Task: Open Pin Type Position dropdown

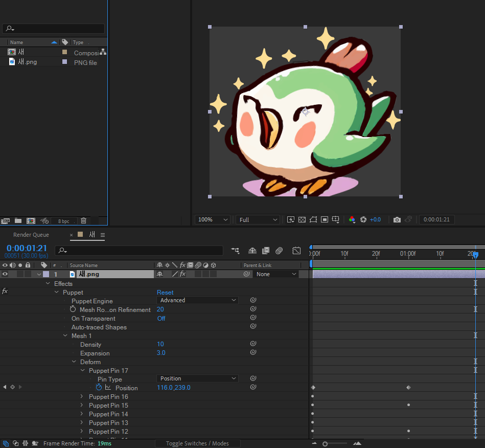Action: 197,378
